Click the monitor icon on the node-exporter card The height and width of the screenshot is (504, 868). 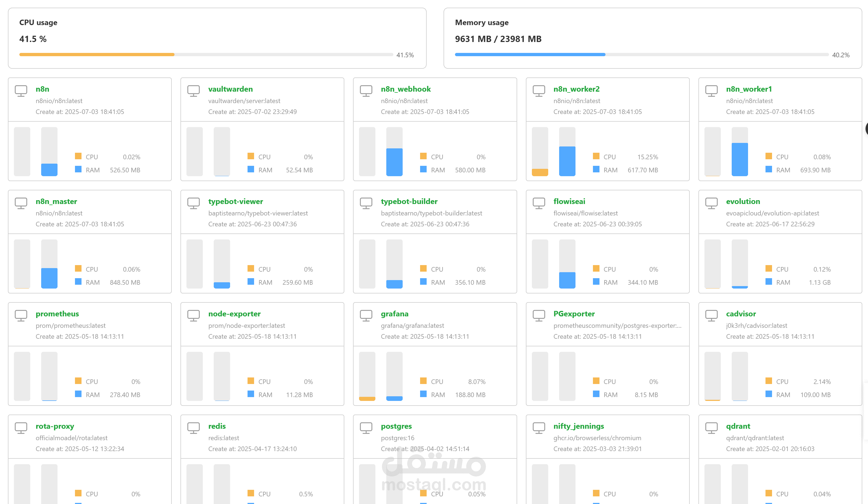(x=194, y=316)
